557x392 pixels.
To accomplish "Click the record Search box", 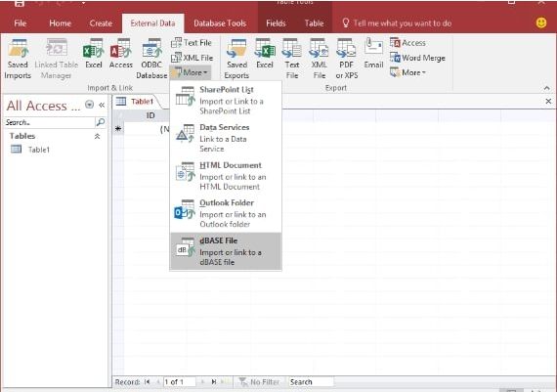I will tap(311, 382).
